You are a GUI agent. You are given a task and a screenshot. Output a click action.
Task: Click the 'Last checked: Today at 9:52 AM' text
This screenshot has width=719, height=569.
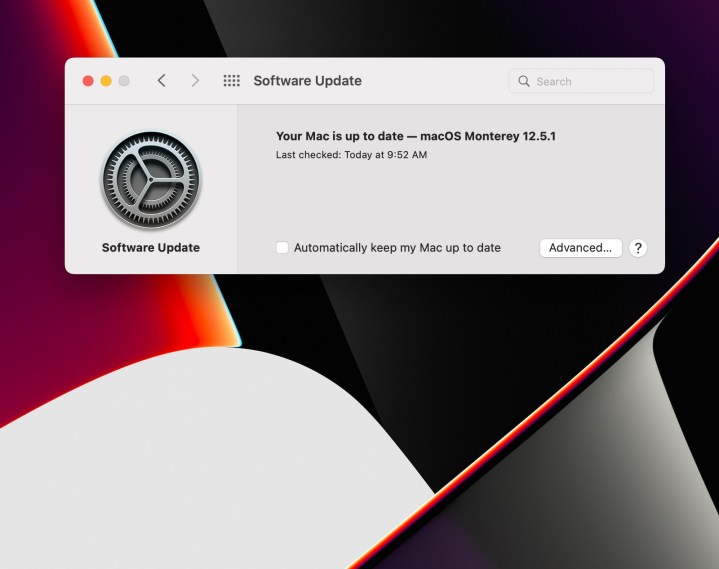(x=351, y=155)
